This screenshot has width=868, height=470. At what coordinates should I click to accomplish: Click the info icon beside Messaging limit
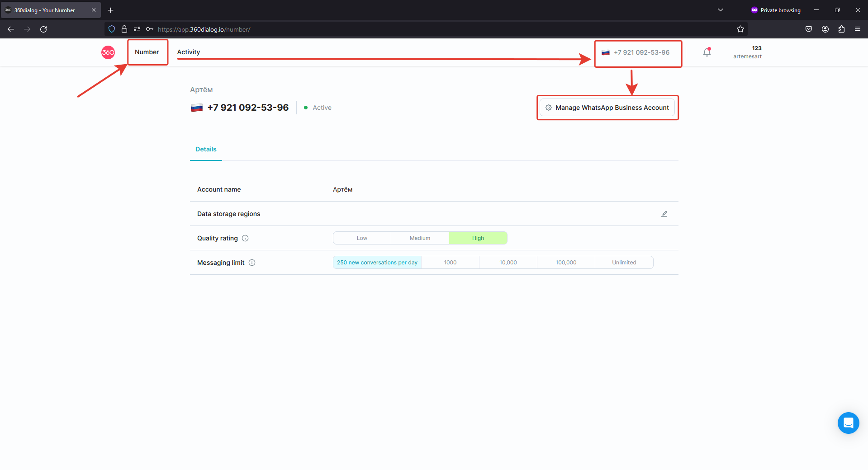(252, 263)
